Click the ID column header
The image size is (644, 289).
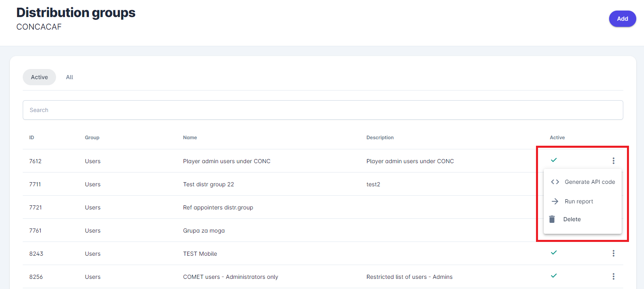click(32, 138)
